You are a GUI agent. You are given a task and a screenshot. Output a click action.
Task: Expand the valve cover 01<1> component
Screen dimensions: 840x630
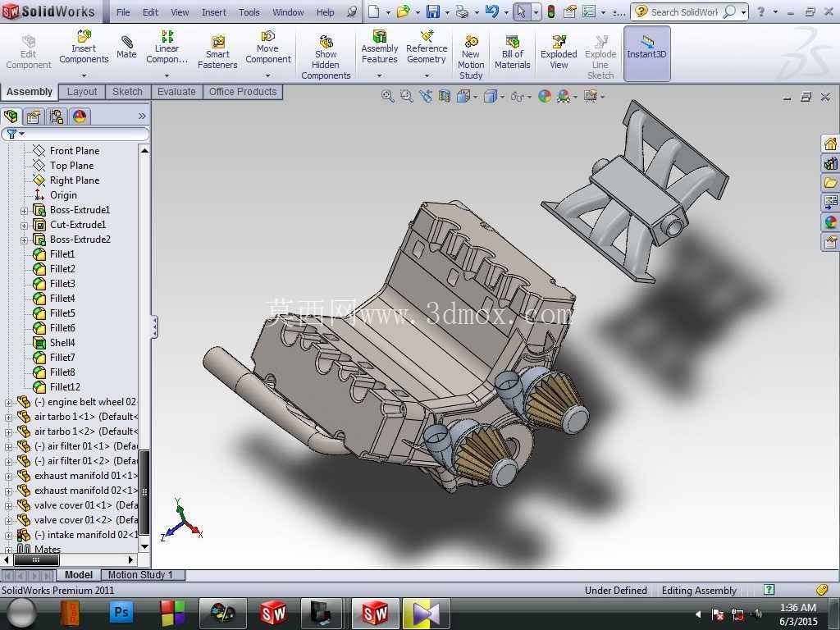(8, 505)
